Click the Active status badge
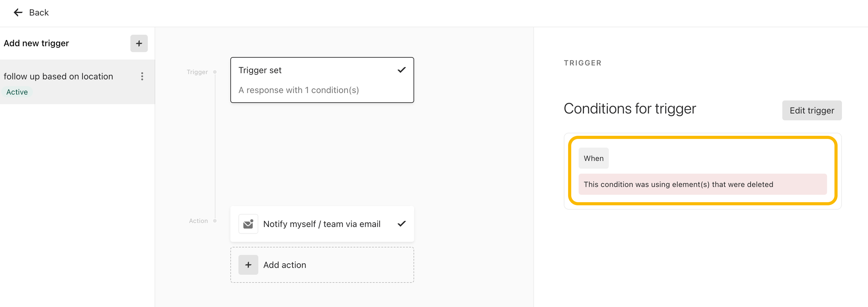 [x=17, y=92]
